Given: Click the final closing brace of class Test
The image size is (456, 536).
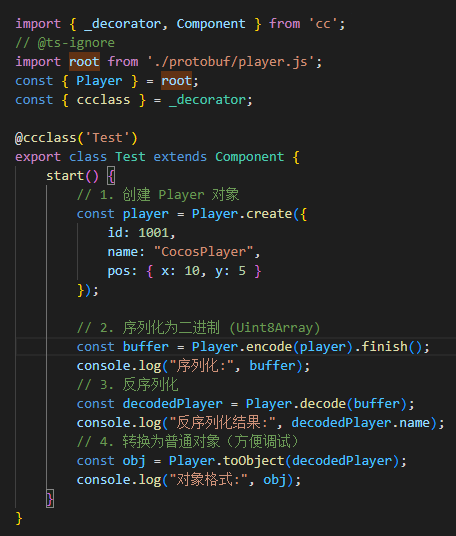Looking at the screenshot, I should tap(19, 518).
